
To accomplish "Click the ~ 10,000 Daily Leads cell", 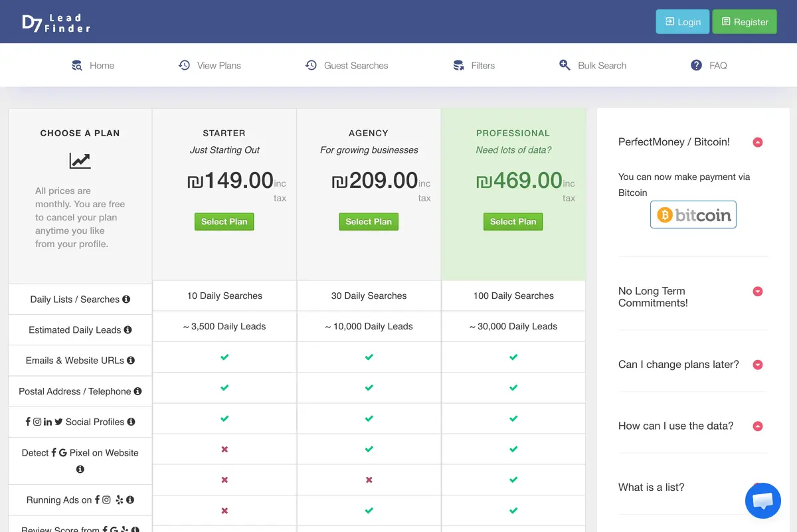I will [369, 326].
